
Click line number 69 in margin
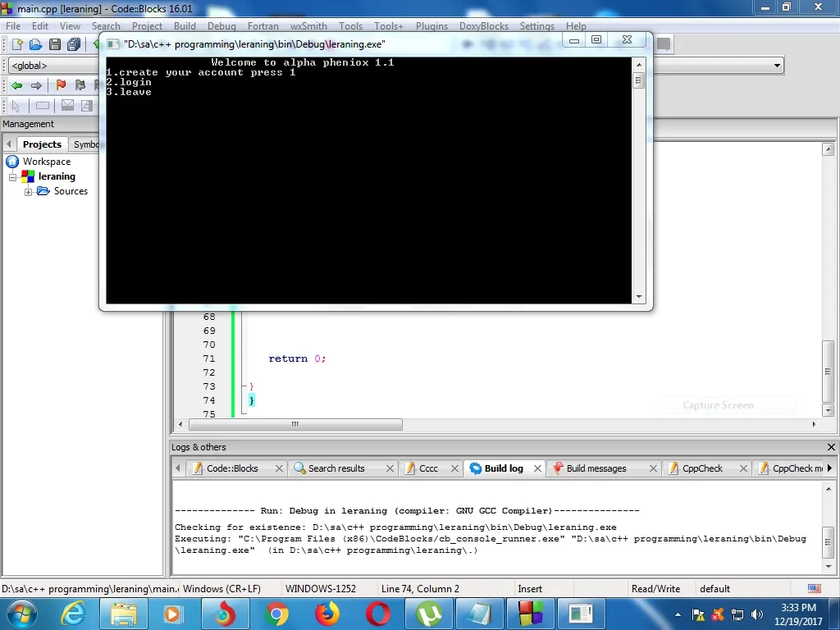tap(209, 331)
